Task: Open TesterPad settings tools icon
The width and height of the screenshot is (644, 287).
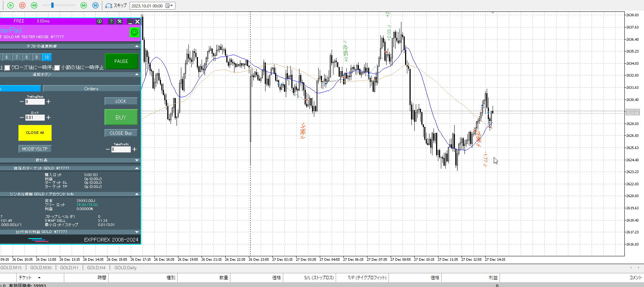Action: [120, 21]
